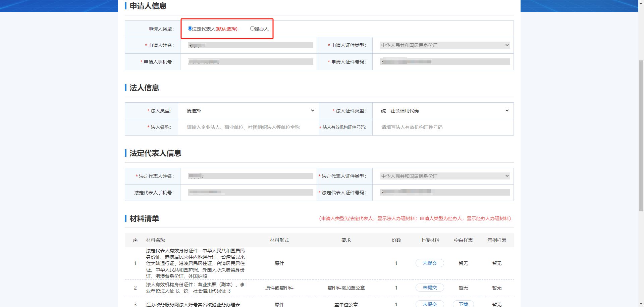
Task: Click 未提交 for material row 3
Action: pyautogui.click(x=429, y=304)
